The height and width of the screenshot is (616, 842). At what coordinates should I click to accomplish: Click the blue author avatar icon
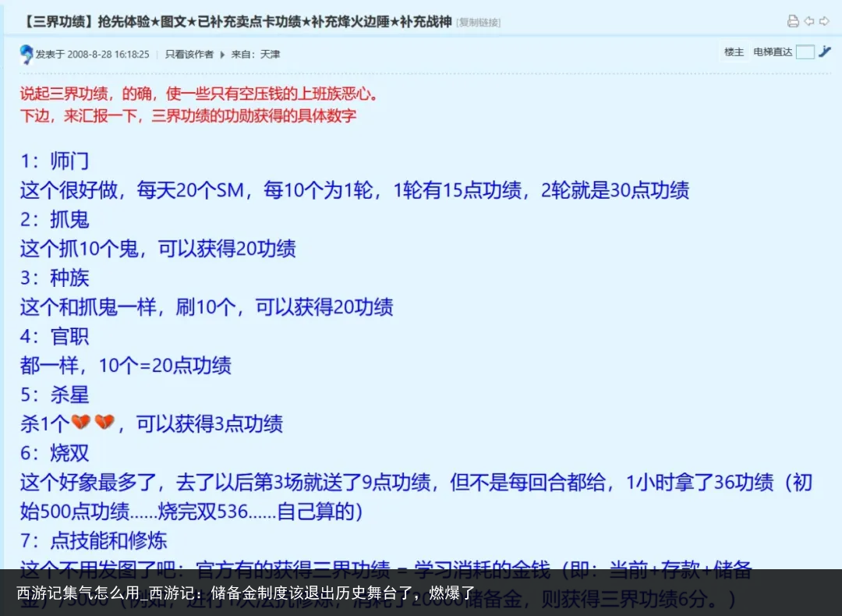[x=26, y=54]
